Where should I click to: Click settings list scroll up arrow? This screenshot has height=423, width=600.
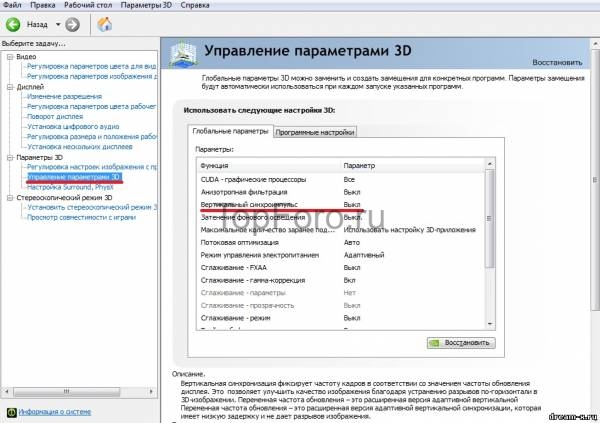pyautogui.click(x=490, y=164)
